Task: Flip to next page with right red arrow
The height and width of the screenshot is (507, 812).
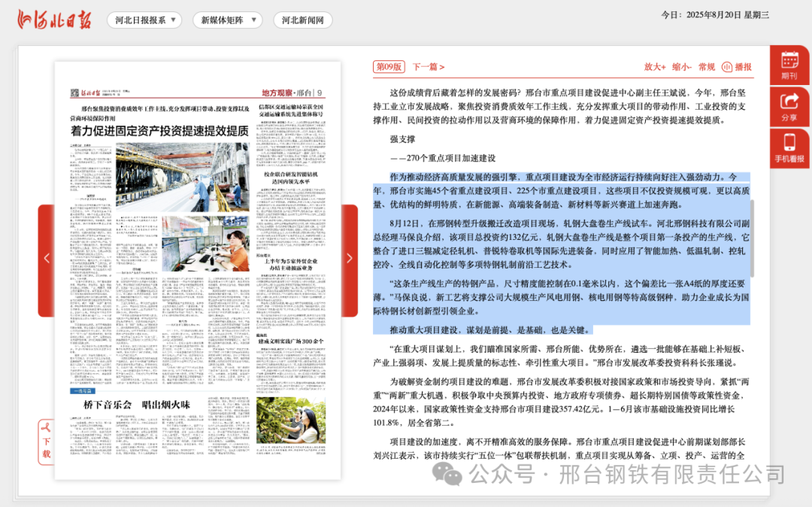Action: 350,259
